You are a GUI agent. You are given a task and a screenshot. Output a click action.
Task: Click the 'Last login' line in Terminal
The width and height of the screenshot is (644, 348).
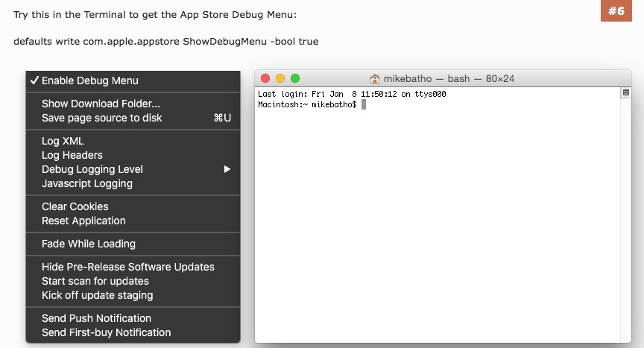coord(352,94)
